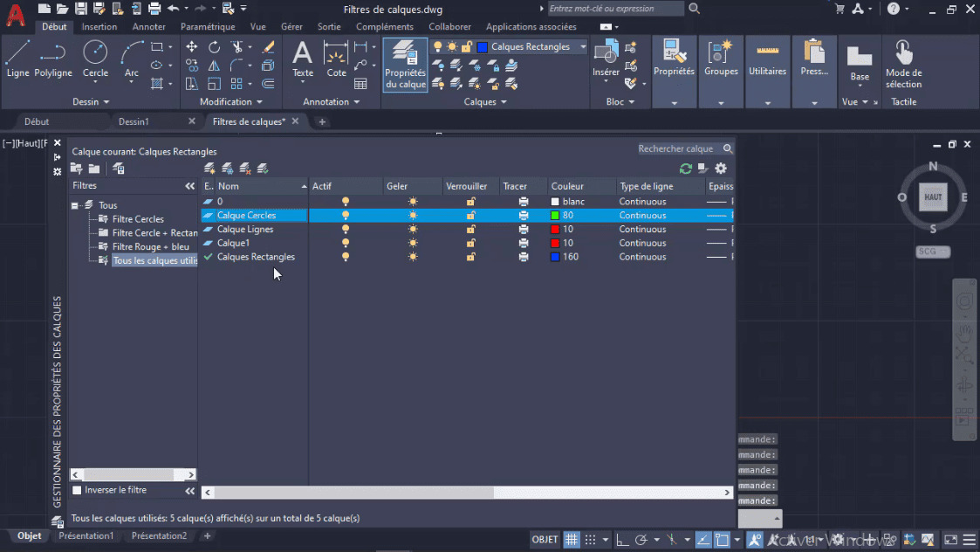Refresh the layer list with the refresh button
This screenshot has height=552, width=980.
686,168
